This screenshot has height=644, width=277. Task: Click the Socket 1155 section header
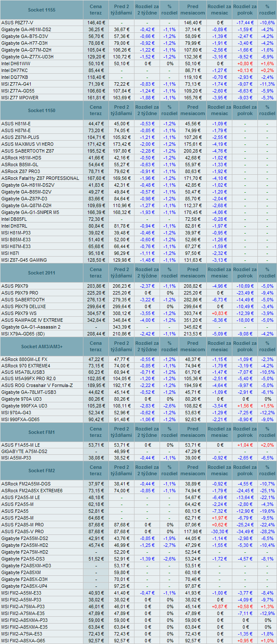41,9
